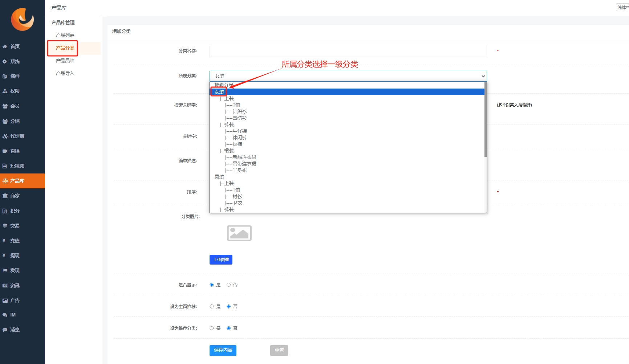The image size is (629, 364).
Task: Pick 牛仔裤 from the category list
Action: pyautogui.click(x=347, y=131)
